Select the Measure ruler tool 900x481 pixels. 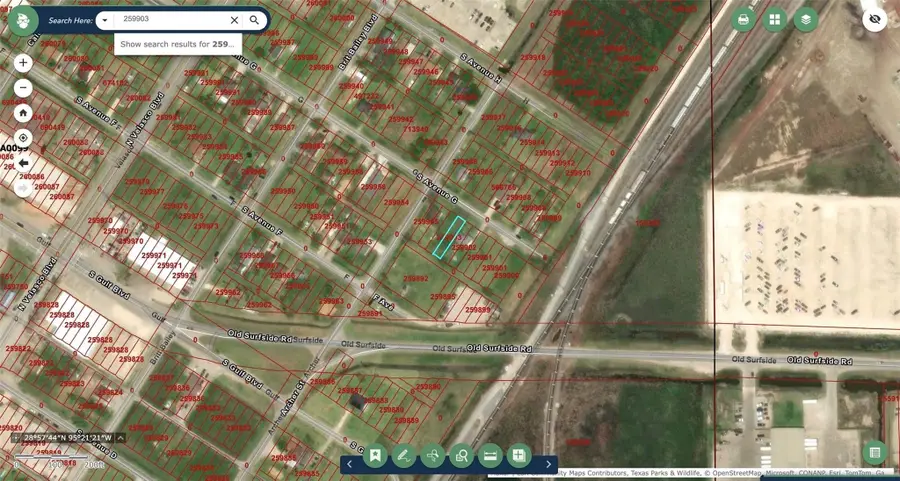pos(490,456)
